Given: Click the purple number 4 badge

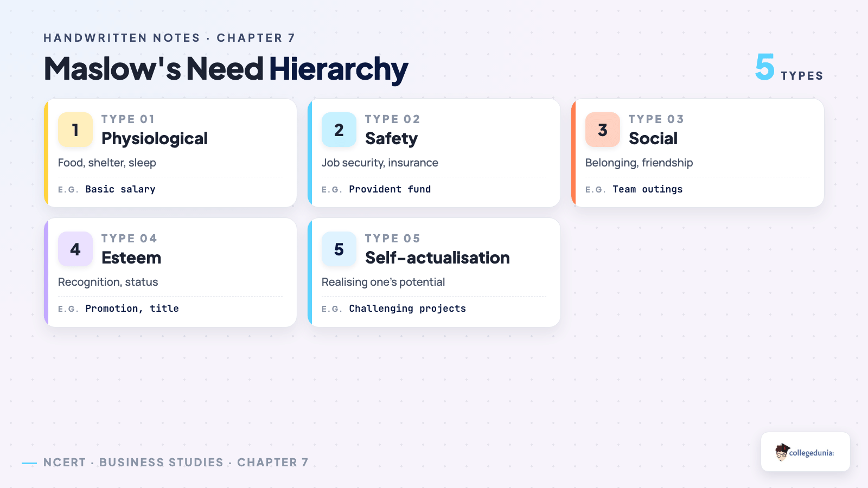Looking at the screenshot, I should (x=75, y=249).
